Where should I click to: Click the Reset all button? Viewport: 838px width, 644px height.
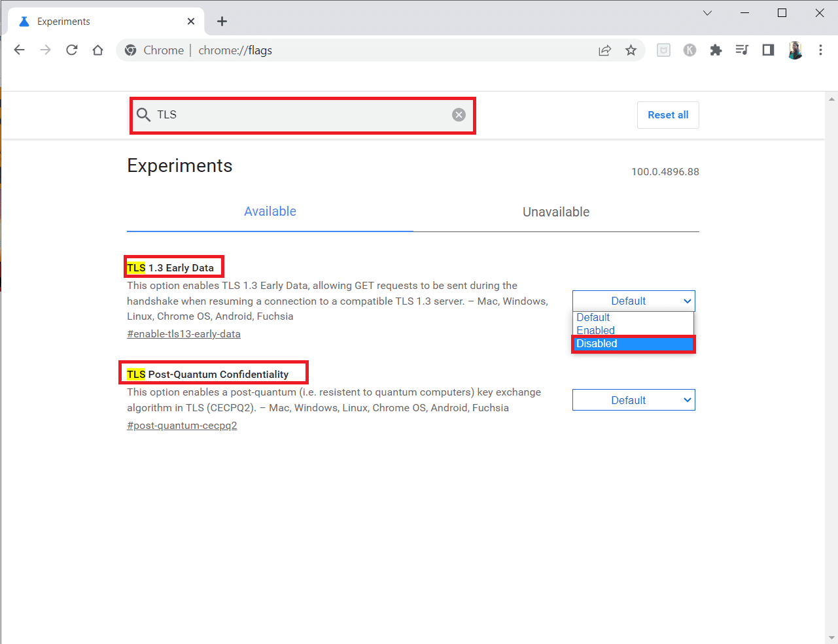click(667, 114)
